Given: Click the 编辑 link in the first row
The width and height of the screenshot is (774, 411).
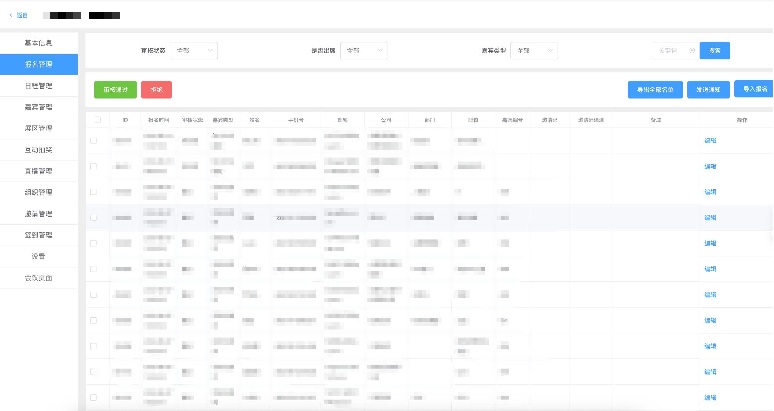Looking at the screenshot, I should 710,140.
